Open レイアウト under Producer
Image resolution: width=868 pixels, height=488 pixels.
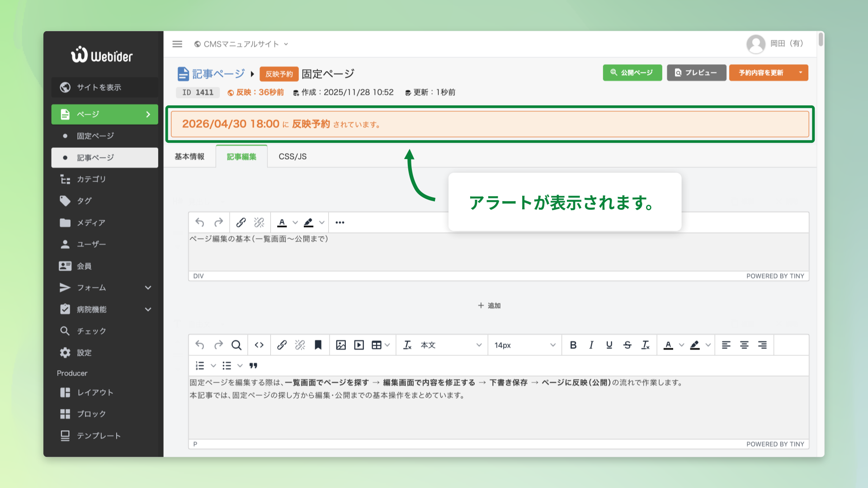click(104, 392)
